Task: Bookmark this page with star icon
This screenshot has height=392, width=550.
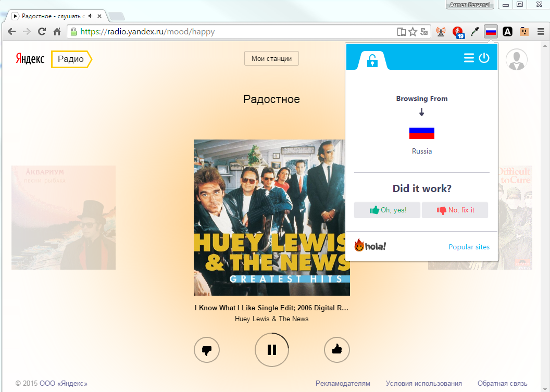Action: pos(413,32)
